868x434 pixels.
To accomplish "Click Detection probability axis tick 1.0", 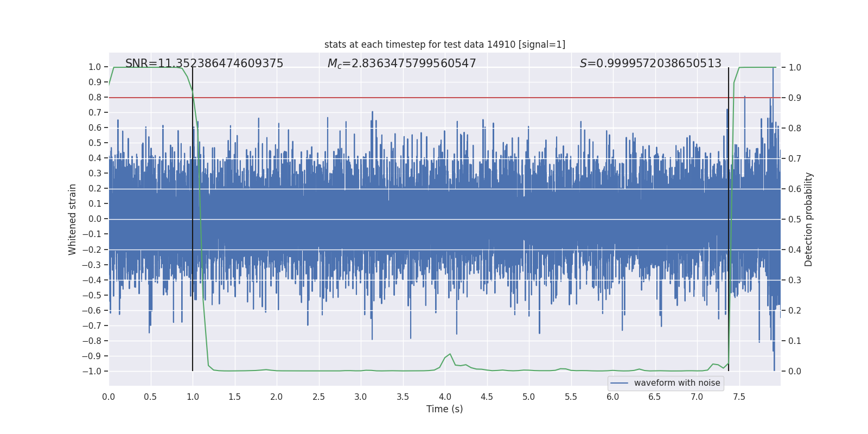I will pyautogui.click(x=795, y=67).
